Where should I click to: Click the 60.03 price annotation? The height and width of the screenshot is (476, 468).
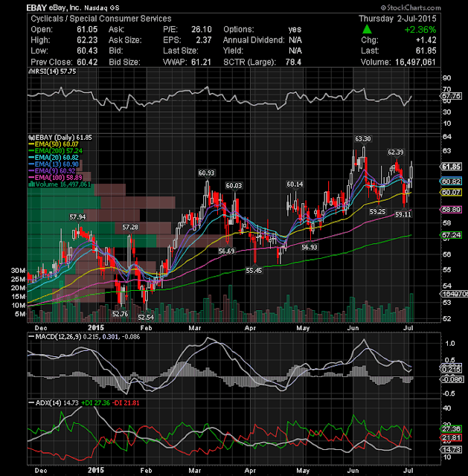[234, 186]
